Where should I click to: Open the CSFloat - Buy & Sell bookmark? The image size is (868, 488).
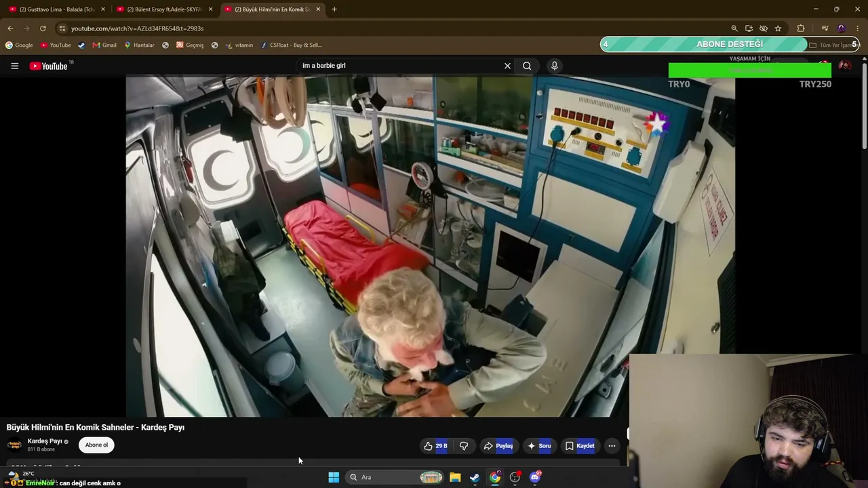click(x=292, y=45)
